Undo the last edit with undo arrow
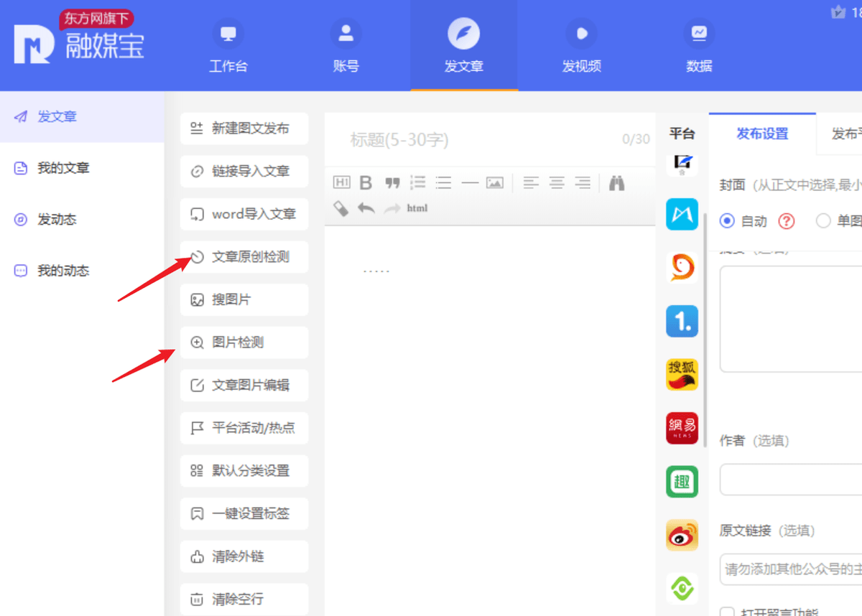Image resolution: width=862 pixels, height=616 pixels. coord(366,208)
